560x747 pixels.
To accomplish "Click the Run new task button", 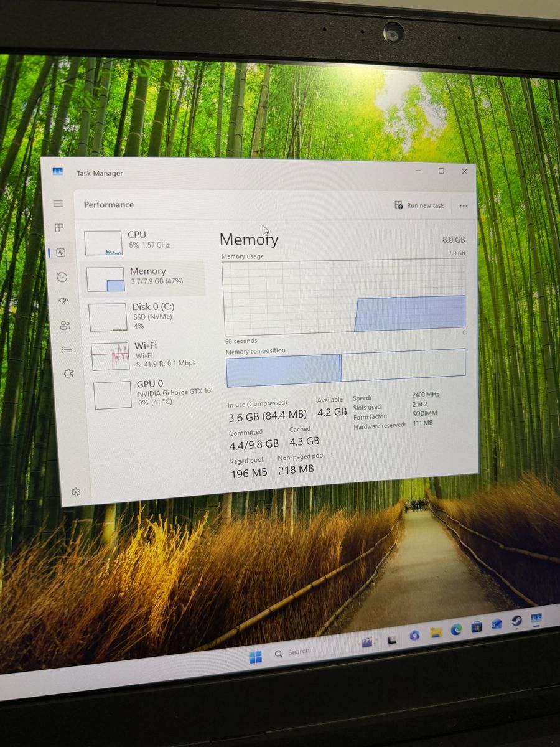I will tap(419, 205).
